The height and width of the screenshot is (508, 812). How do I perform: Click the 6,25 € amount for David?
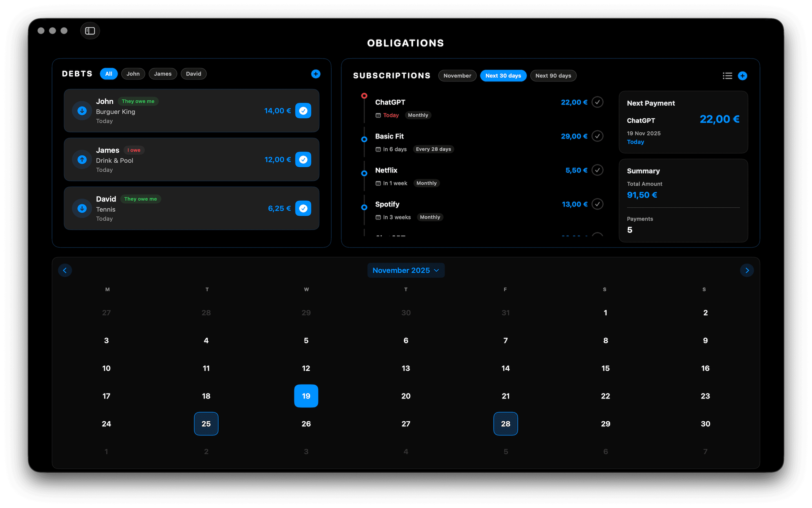point(279,209)
